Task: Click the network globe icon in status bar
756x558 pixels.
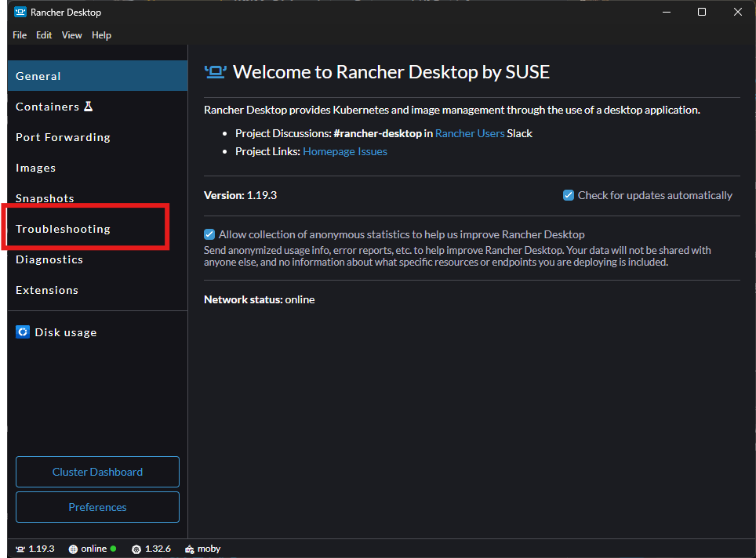Action: (x=73, y=549)
